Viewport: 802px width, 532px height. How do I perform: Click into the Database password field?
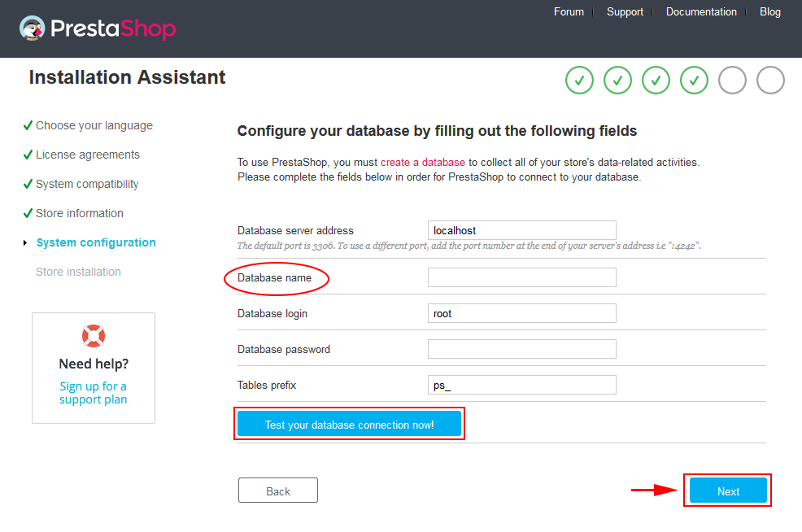pos(521,349)
